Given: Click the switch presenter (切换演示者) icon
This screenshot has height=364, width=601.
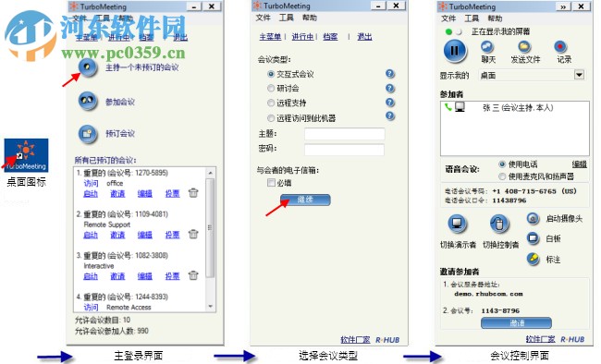Looking at the screenshot, I should [457, 224].
